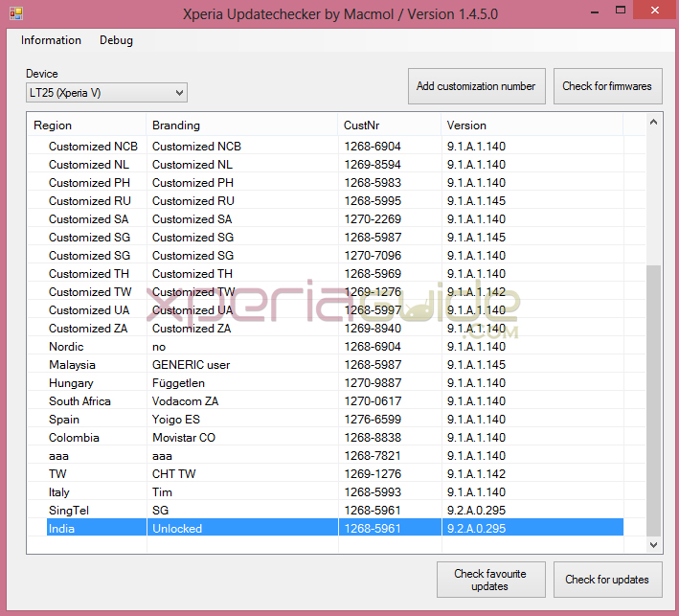Click the vertical scrollbar thumb
Viewport: 679px width, 616px height.
click(x=653, y=400)
